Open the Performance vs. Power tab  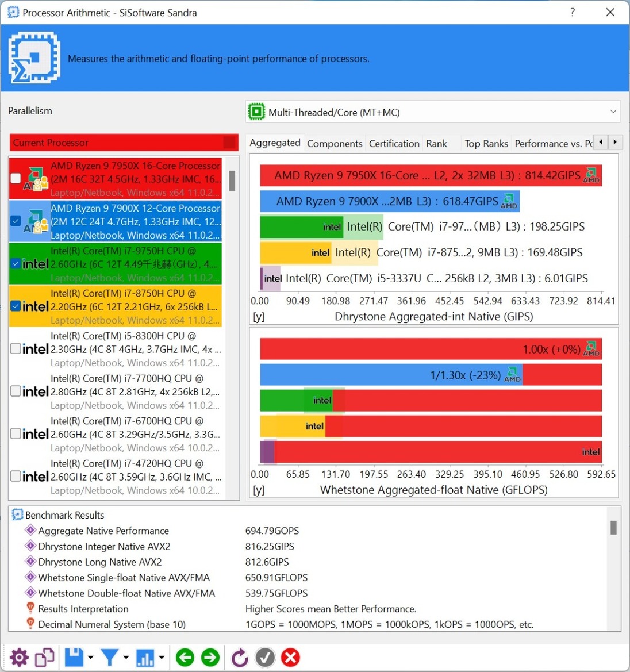(x=554, y=144)
